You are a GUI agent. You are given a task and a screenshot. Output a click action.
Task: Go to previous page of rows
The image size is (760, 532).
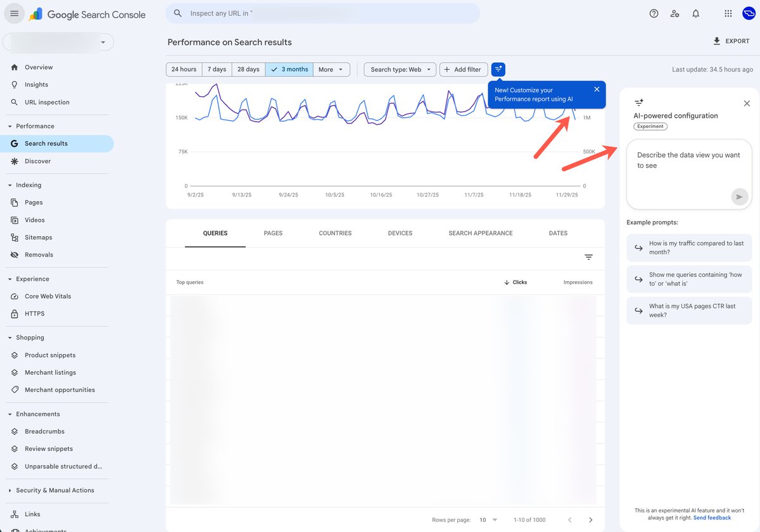pyautogui.click(x=569, y=519)
